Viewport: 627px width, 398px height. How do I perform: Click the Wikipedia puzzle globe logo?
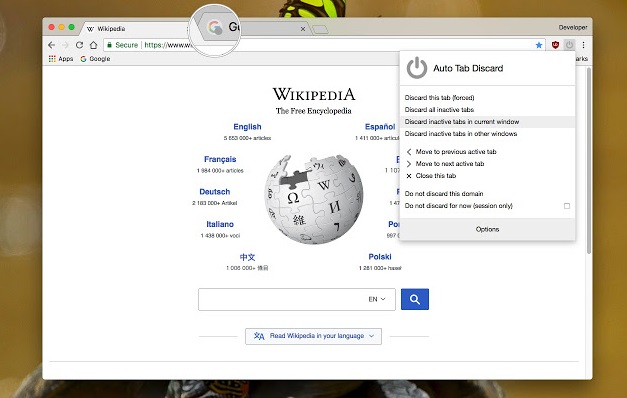pyautogui.click(x=314, y=199)
